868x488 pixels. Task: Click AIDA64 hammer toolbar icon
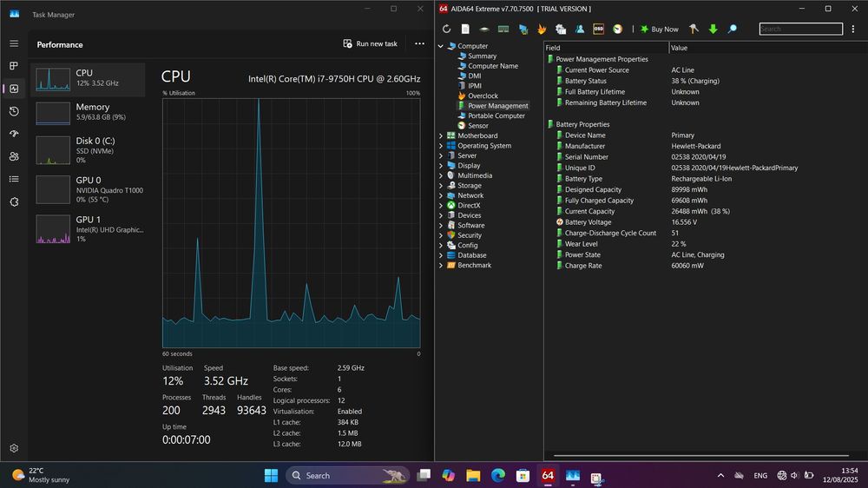tap(694, 29)
